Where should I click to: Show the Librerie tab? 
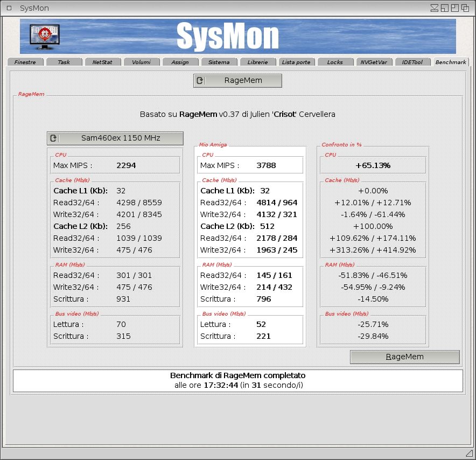[257, 62]
